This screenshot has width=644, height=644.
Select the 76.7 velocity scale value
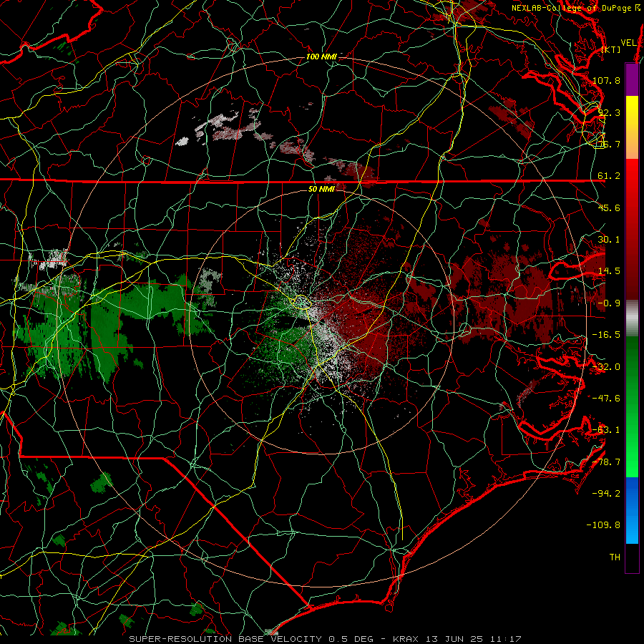pyautogui.click(x=609, y=144)
